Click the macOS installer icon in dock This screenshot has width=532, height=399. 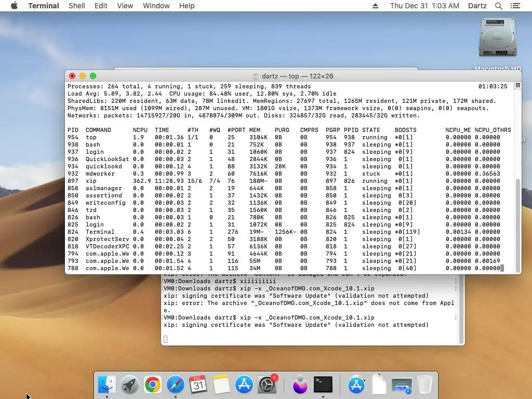coord(300,384)
